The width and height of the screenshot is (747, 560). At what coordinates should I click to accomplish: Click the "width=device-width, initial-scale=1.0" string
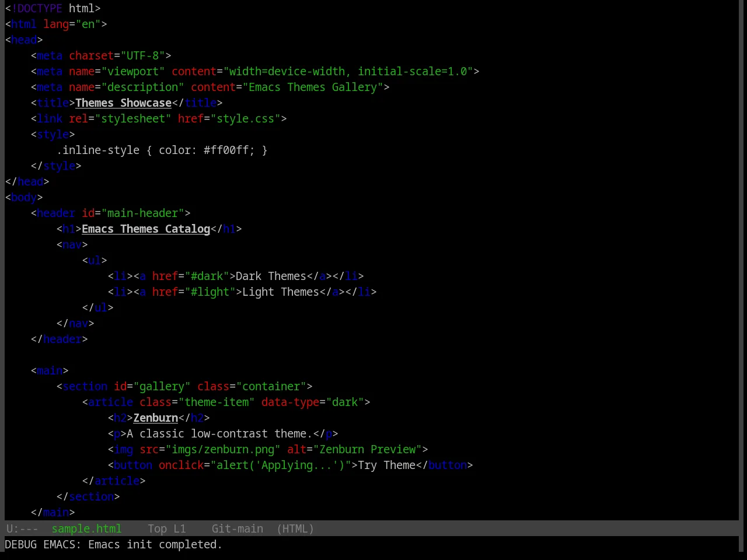pyautogui.click(x=348, y=71)
